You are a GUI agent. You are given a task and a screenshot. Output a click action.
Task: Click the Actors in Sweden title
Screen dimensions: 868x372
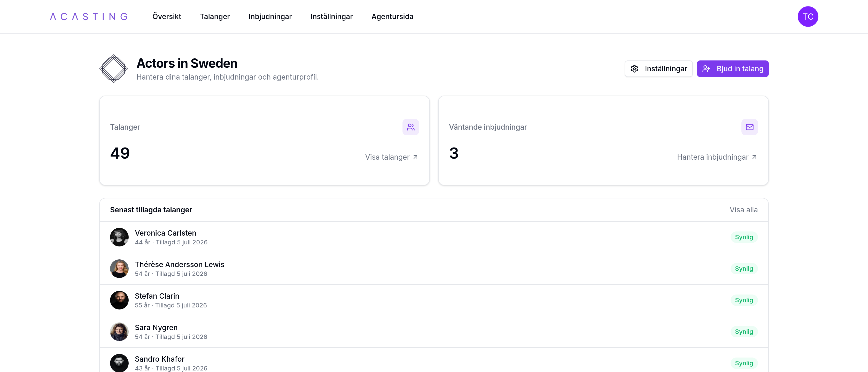(x=187, y=63)
